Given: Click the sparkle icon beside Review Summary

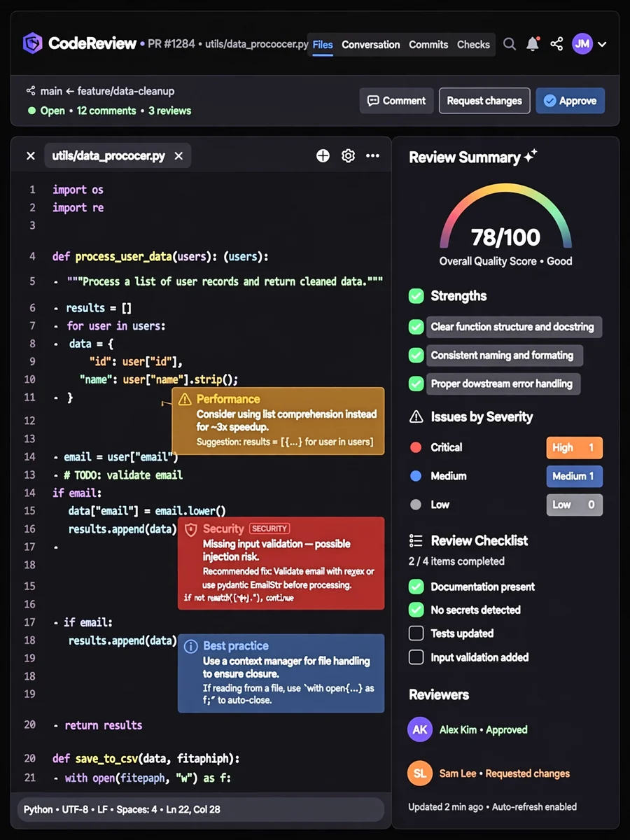Looking at the screenshot, I should (x=531, y=156).
